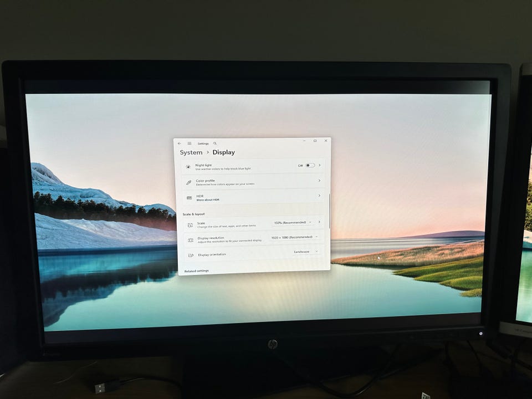Screen dimensions: 532x399
Task: Click the Night light label
Action: tap(203, 165)
